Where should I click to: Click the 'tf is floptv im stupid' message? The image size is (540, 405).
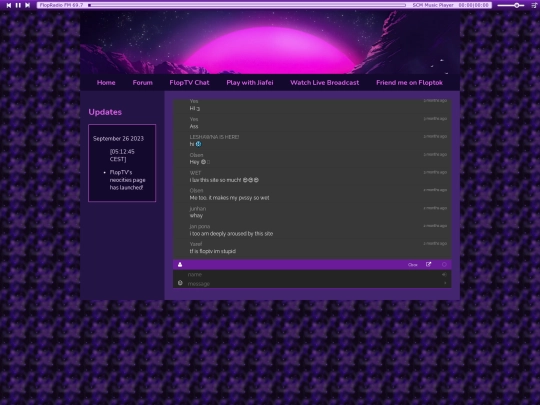(212, 251)
